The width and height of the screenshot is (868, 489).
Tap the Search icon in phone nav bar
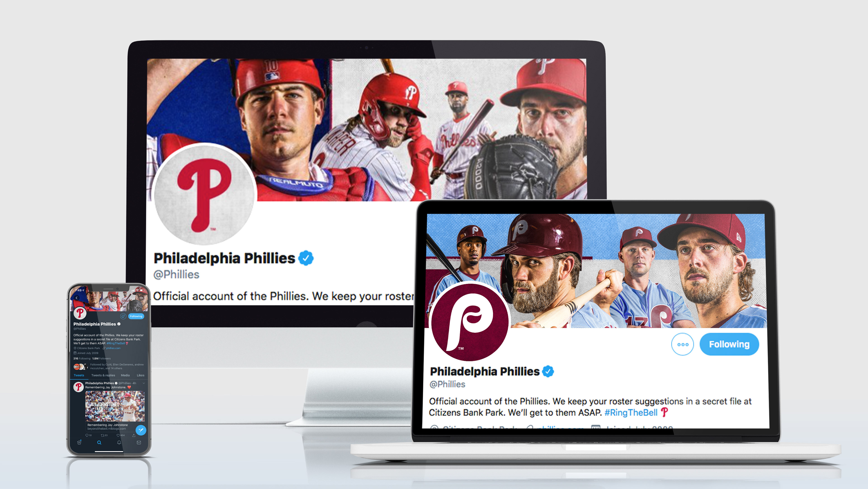[99, 442]
